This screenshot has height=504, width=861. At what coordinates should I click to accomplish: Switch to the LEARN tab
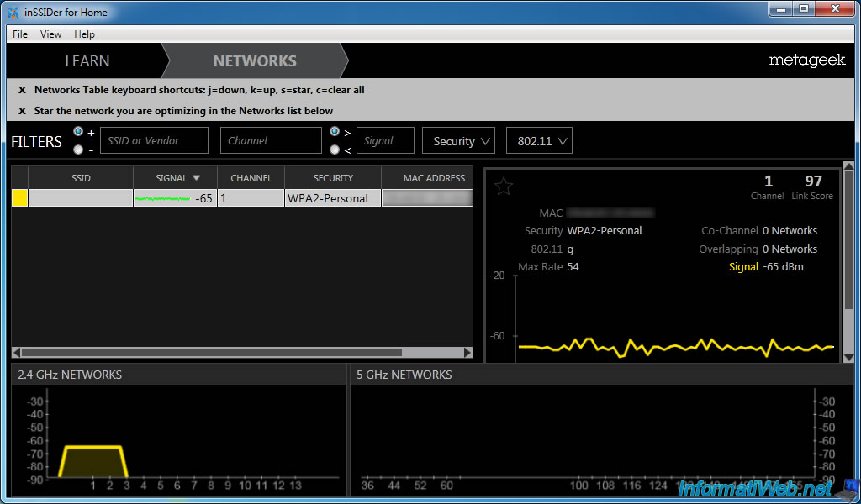87,61
